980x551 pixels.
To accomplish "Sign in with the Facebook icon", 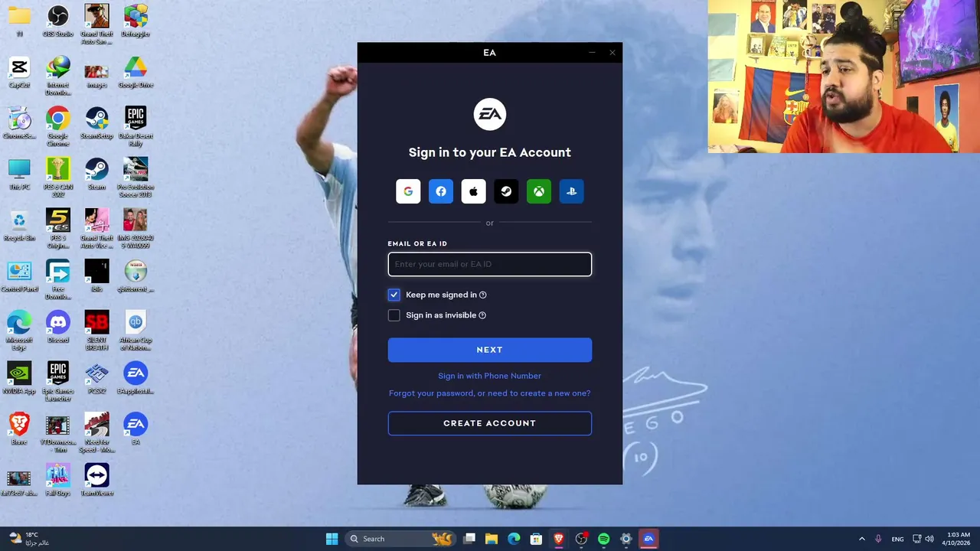I will 441,191.
